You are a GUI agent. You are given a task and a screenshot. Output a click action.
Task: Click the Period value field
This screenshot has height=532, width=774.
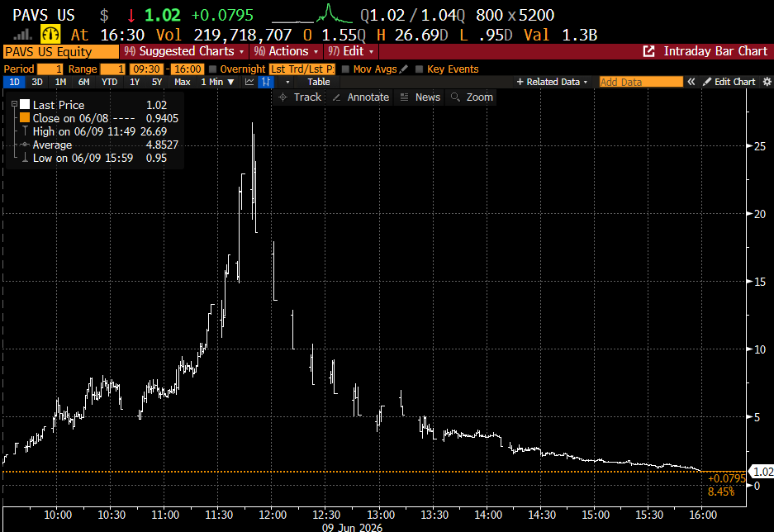(x=51, y=69)
